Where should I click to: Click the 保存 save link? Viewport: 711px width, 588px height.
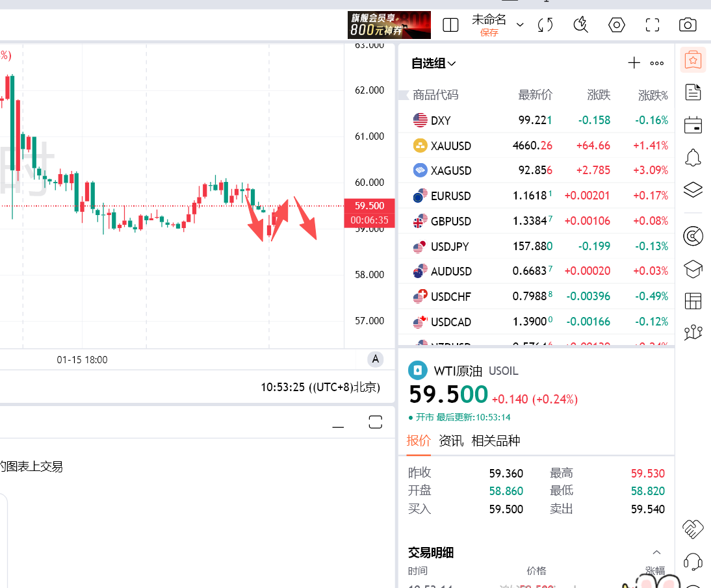tap(489, 32)
